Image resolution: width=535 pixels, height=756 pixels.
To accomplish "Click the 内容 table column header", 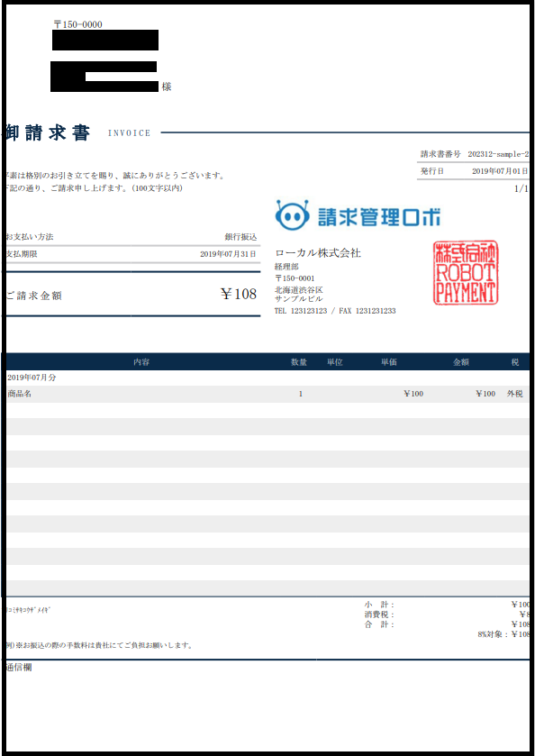I will click(x=141, y=362).
